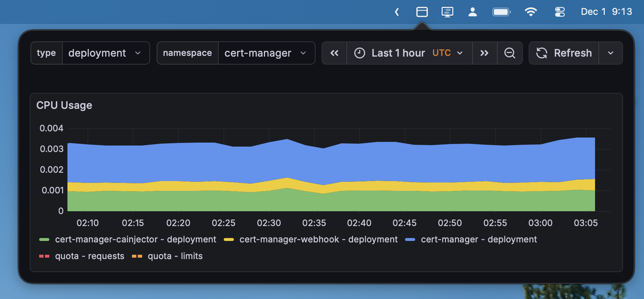Expand hidden menu bar items with left chevron
The width and height of the screenshot is (644, 299).
tap(397, 12)
